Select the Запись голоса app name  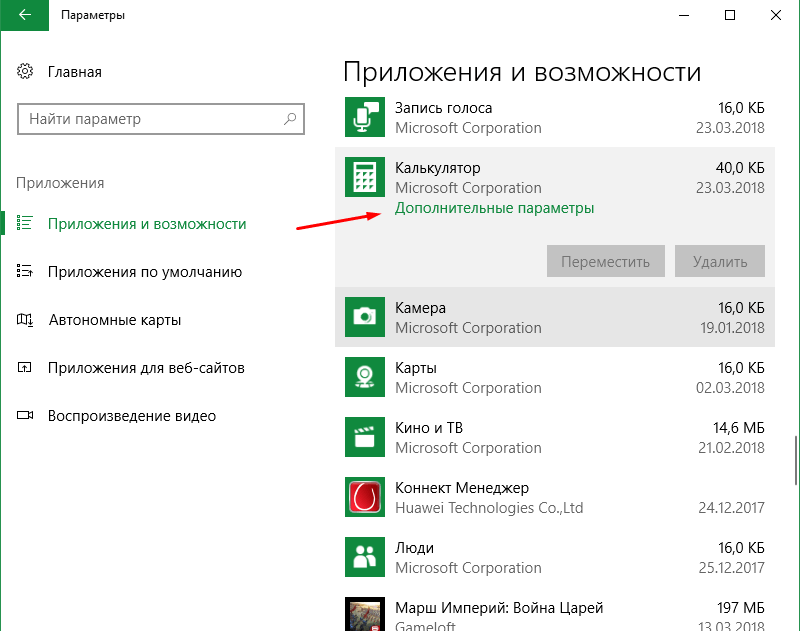click(443, 108)
